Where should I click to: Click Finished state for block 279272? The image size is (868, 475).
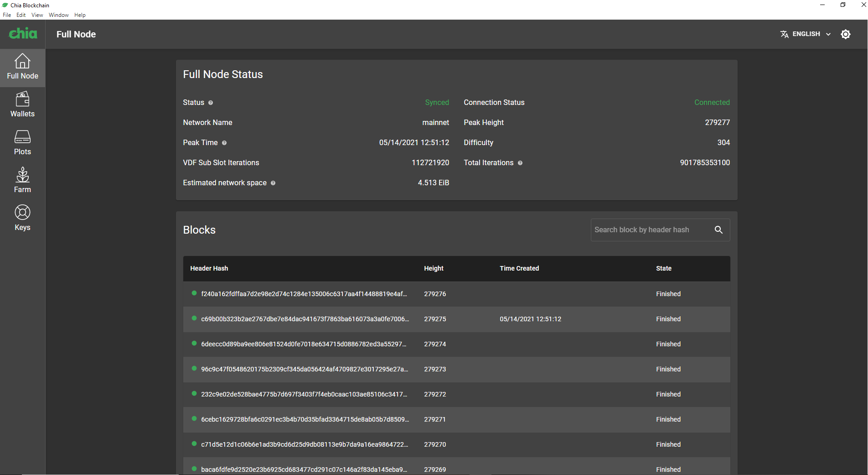[668, 394]
